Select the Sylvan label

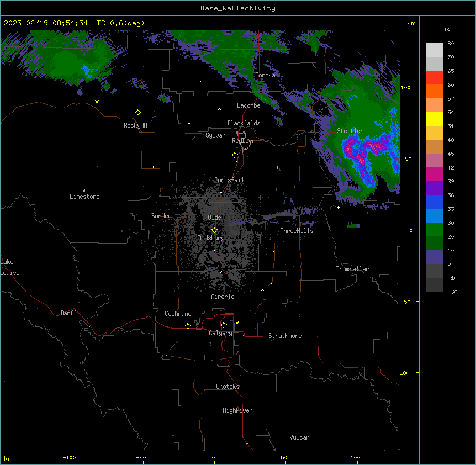215,135
